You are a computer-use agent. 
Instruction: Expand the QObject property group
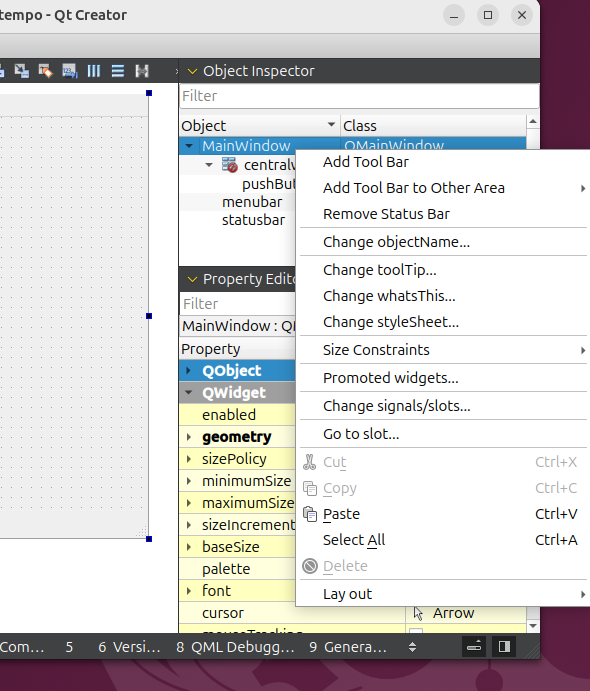(x=189, y=371)
